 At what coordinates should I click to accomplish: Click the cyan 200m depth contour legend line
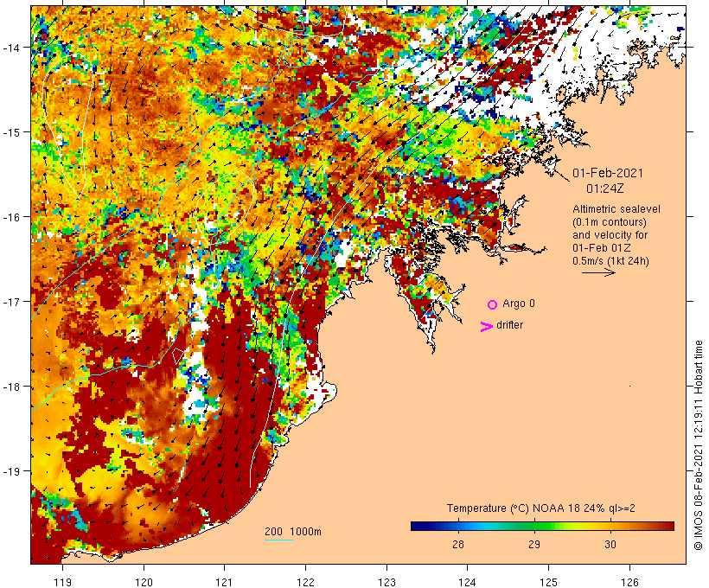point(279,540)
